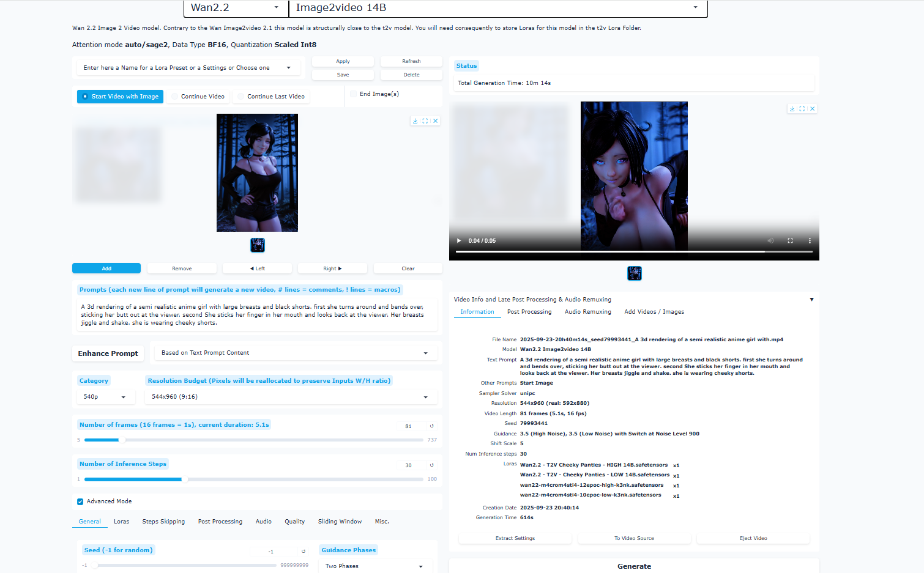
Task: Open the Image2video 14B model dropdown
Action: point(498,8)
